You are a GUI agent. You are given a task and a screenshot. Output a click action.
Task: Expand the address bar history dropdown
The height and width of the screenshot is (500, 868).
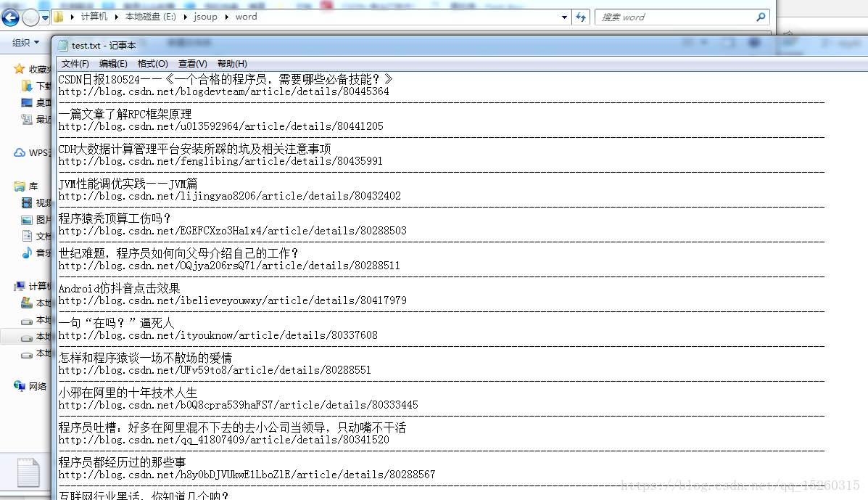coord(564,17)
